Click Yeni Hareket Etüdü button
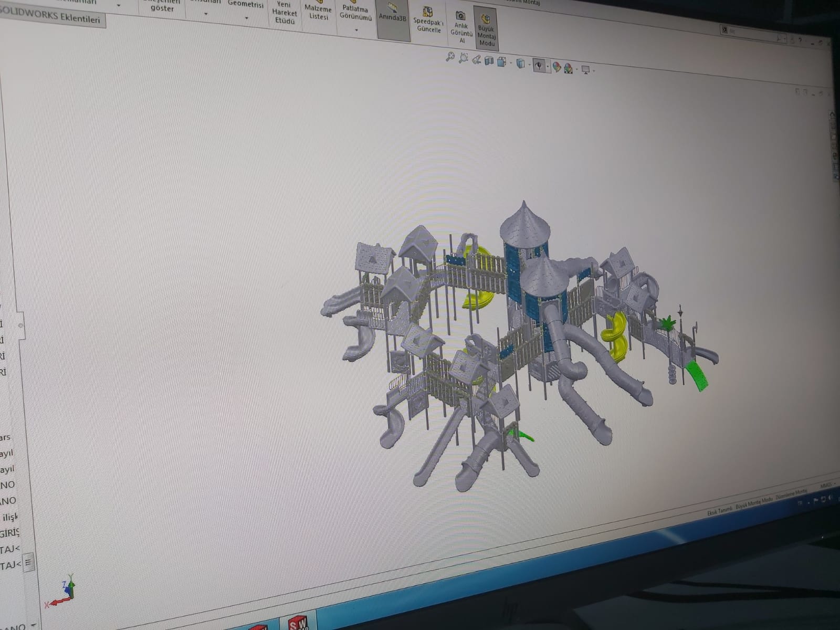Screen dimensions: 840x630 (x=285, y=13)
